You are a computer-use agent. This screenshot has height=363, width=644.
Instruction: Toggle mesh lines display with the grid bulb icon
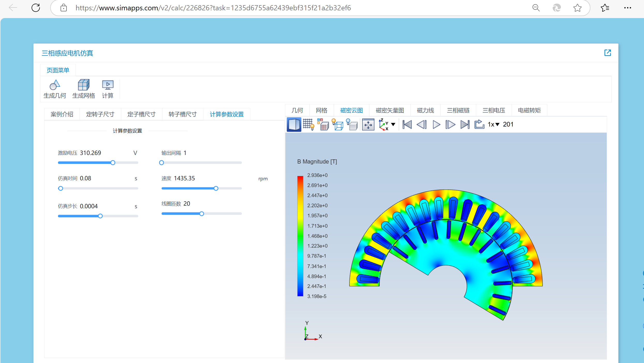point(308,125)
